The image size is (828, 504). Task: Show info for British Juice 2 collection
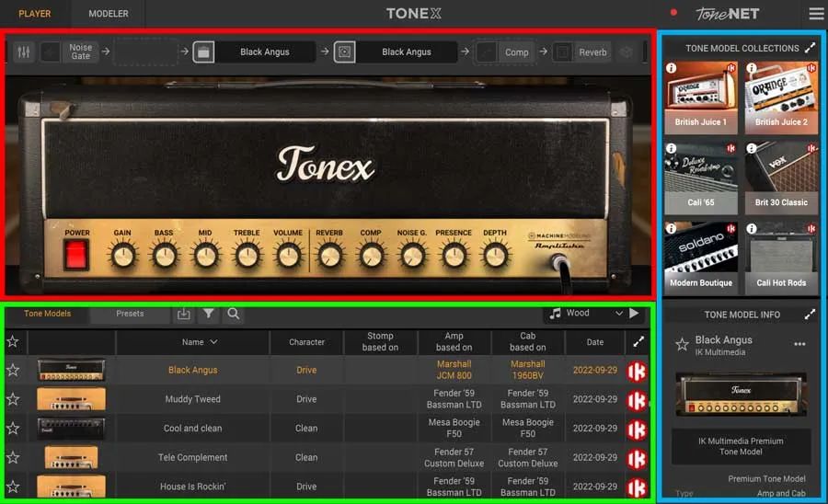(x=752, y=68)
